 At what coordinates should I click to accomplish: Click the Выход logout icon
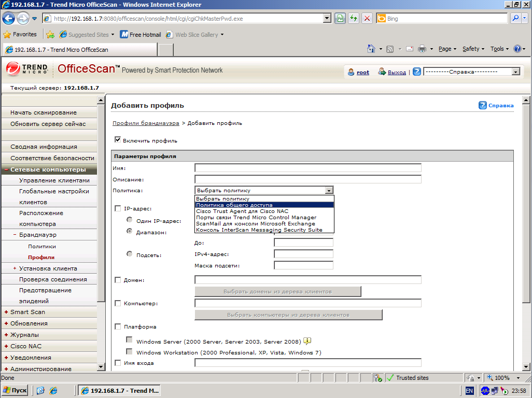coord(382,72)
